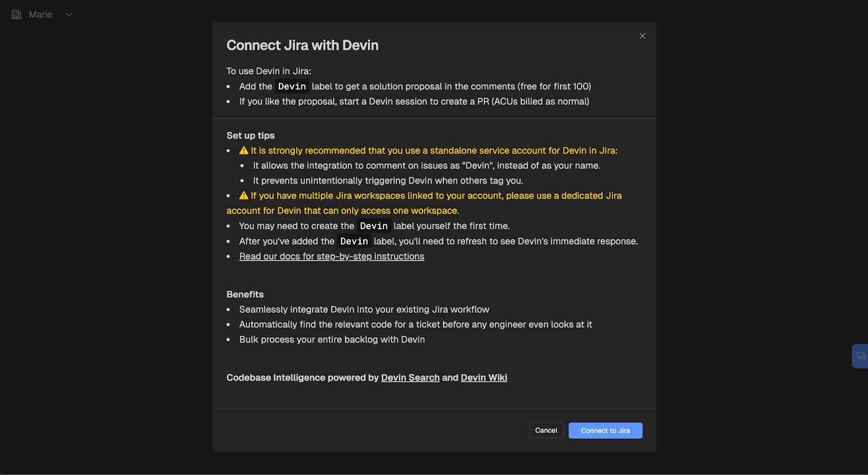Click 'To use Devin in Jira:' text
Screen dimensions: 868x475
[x=269, y=71]
